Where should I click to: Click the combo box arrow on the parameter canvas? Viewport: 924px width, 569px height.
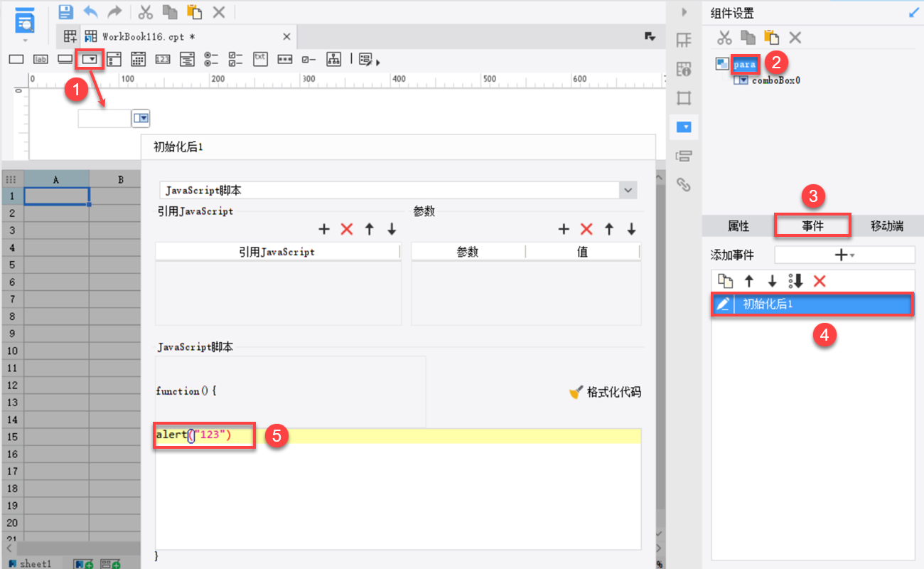(141, 118)
